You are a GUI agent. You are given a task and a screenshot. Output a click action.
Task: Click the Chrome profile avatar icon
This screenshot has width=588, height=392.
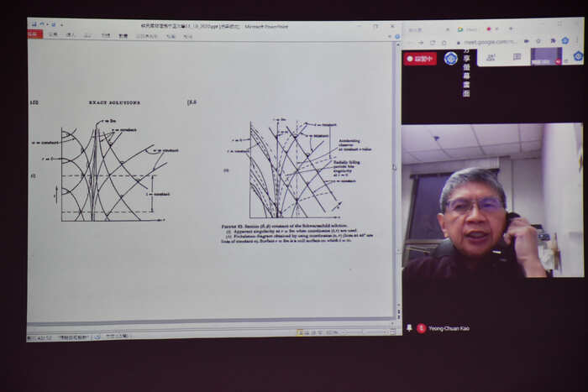click(x=565, y=40)
